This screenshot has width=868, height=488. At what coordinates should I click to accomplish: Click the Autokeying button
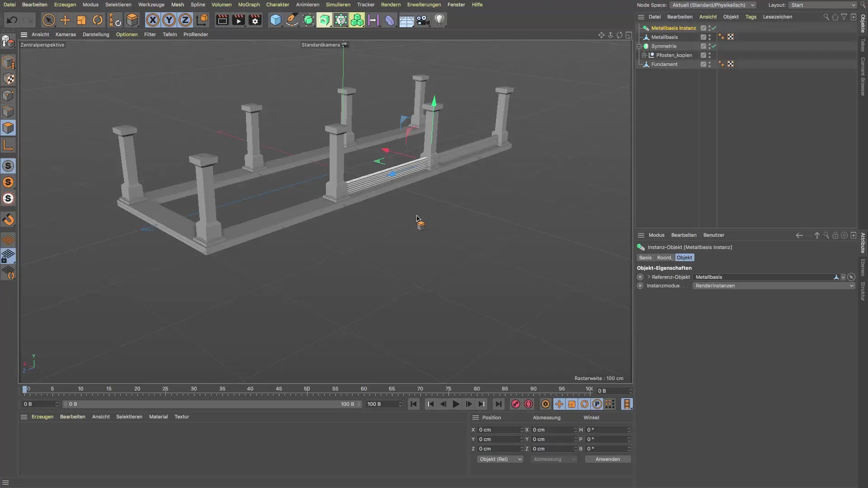click(x=528, y=404)
